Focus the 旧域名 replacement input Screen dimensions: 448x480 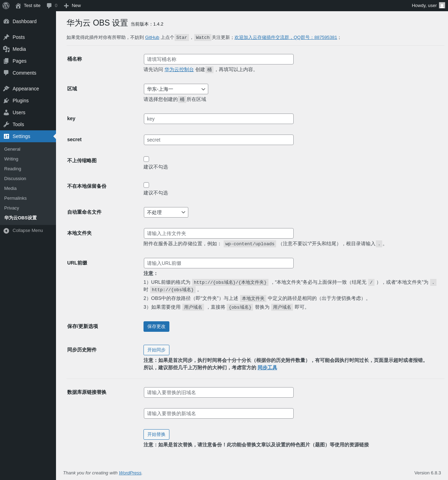(219, 392)
